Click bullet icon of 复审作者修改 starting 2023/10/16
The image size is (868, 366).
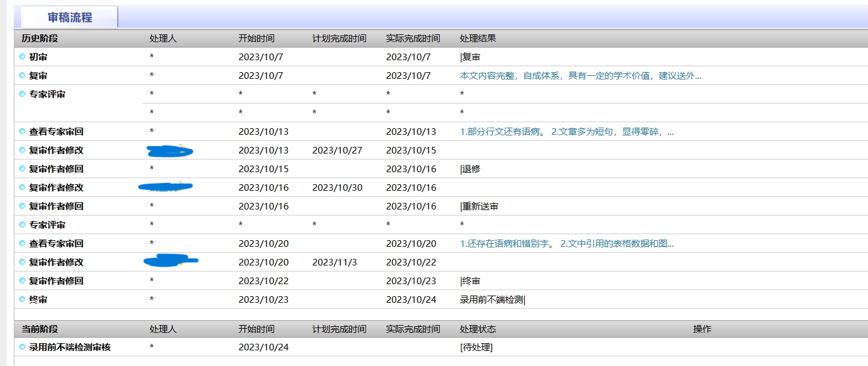[x=22, y=188]
